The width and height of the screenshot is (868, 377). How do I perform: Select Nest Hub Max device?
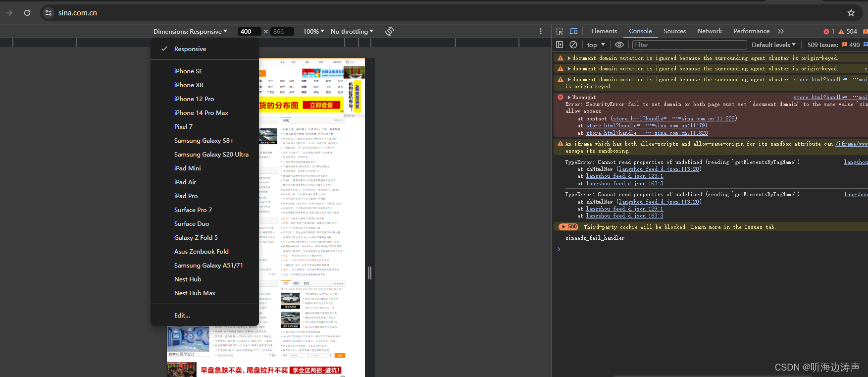coord(204,293)
